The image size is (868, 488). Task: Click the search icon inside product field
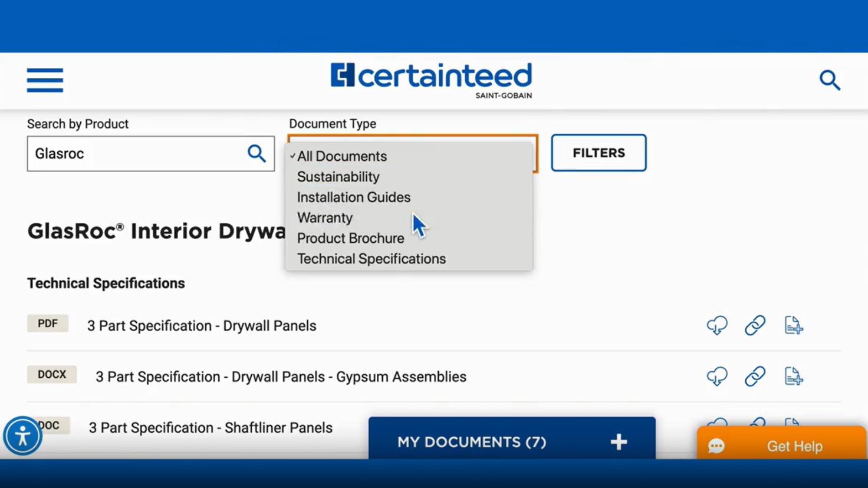[x=257, y=154]
